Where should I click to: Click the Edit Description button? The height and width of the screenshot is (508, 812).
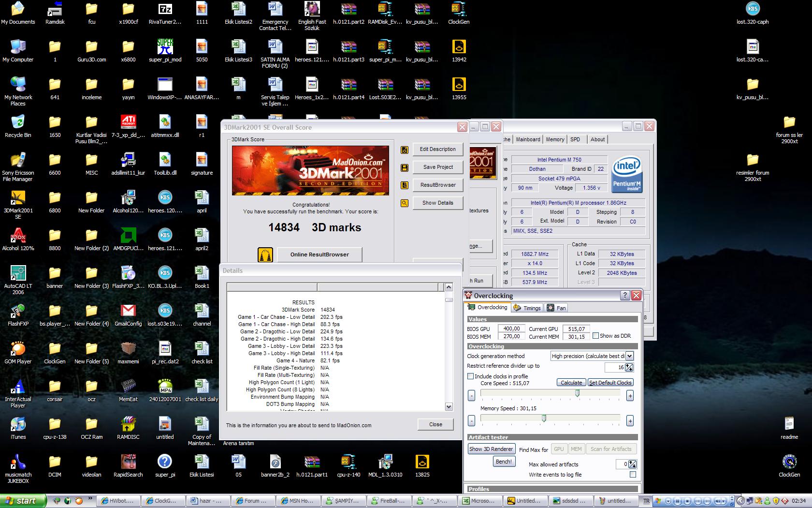[x=438, y=149]
